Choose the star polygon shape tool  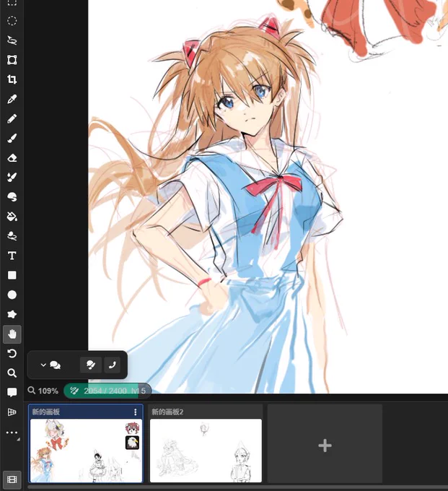[12, 314]
